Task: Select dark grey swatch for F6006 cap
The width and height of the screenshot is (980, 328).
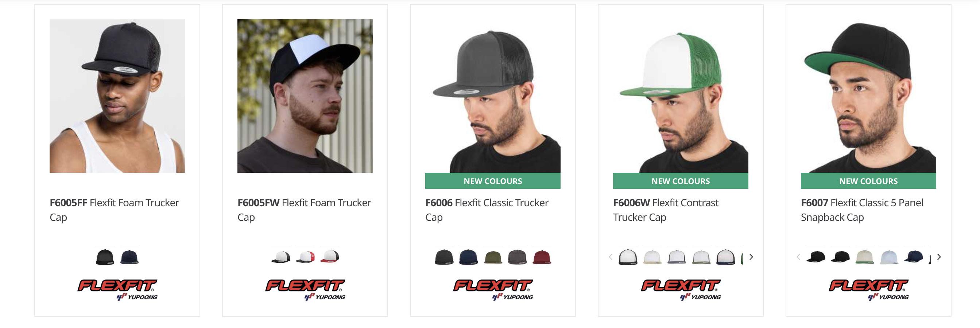Action: coord(518,257)
